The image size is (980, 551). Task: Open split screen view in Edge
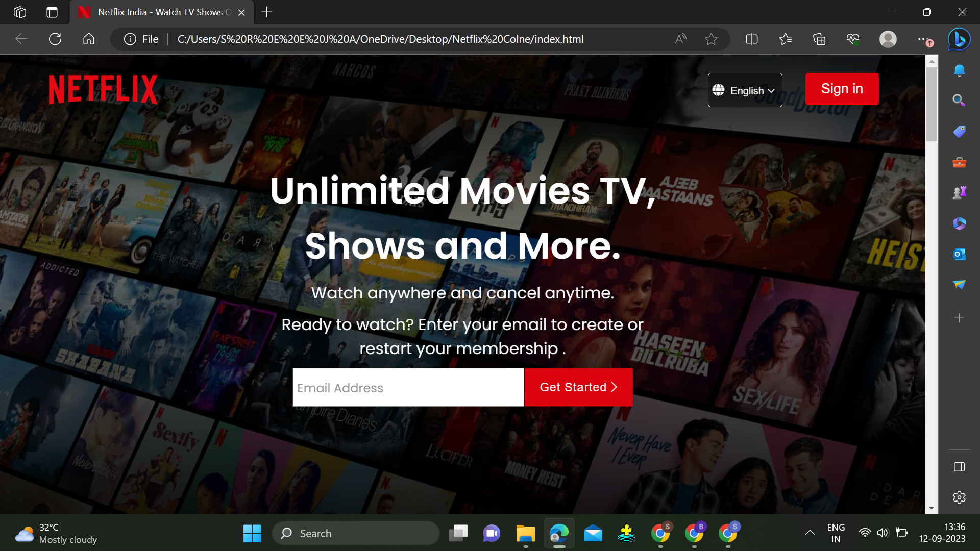751,39
